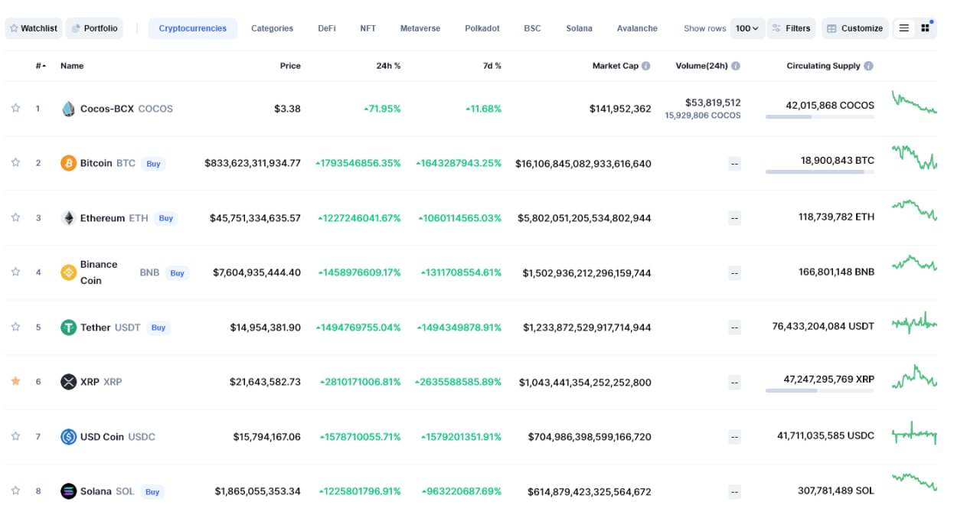The image size is (980, 515).
Task: Sort by Name column header
Action: pyautogui.click(x=72, y=66)
